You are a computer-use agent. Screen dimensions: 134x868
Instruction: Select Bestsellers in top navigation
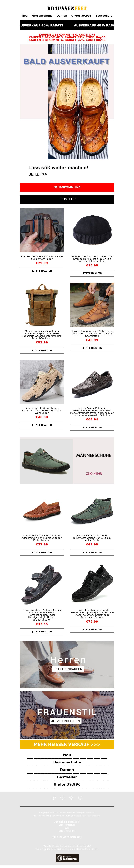coord(104,15)
